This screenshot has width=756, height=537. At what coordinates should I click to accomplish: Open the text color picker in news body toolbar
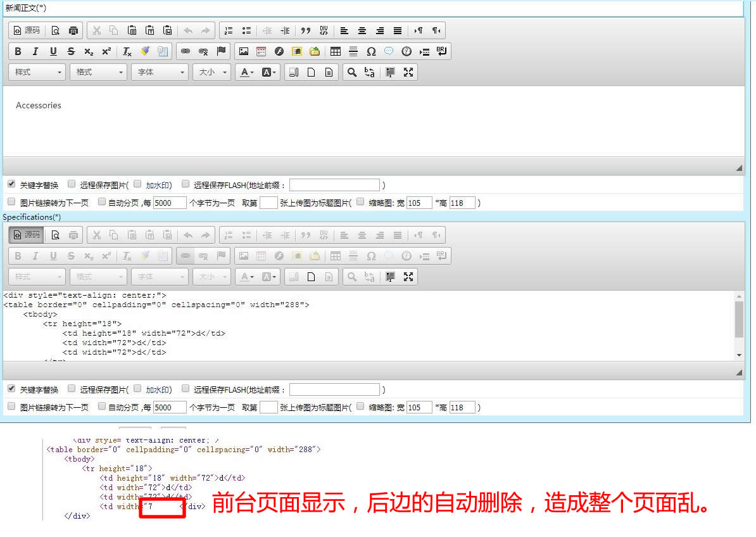click(246, 72)
